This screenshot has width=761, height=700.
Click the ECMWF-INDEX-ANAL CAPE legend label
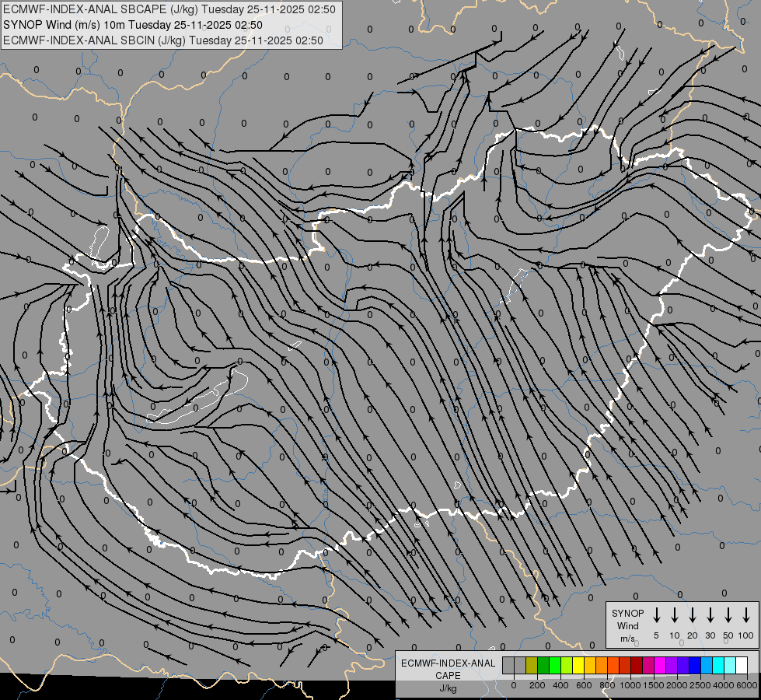pyautogui.click(x=448, y=670)
